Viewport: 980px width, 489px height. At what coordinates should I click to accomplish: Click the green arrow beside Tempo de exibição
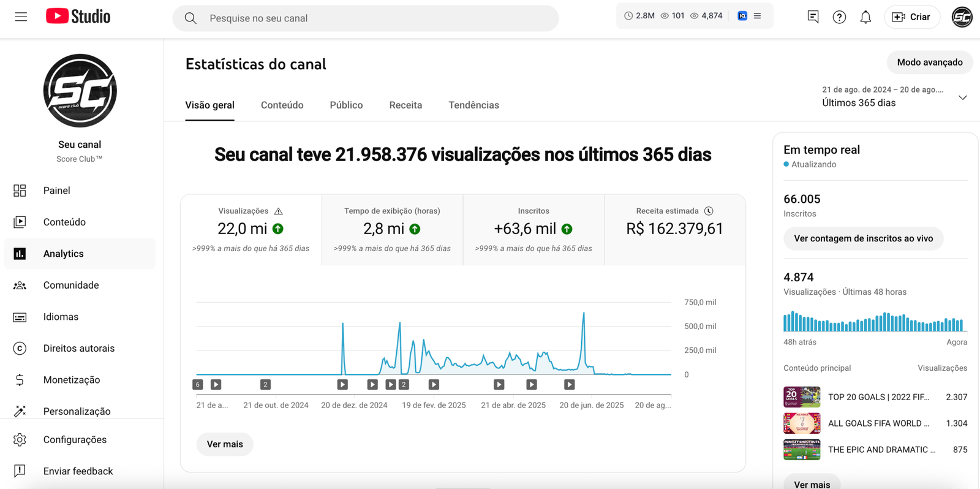pos(415,229)
